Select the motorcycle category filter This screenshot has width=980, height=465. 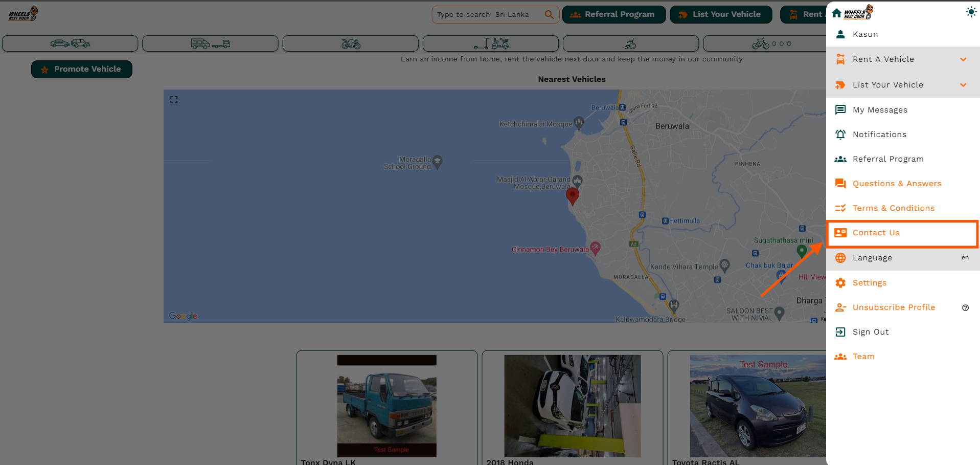pyautogui.click(x=351, y=43)
